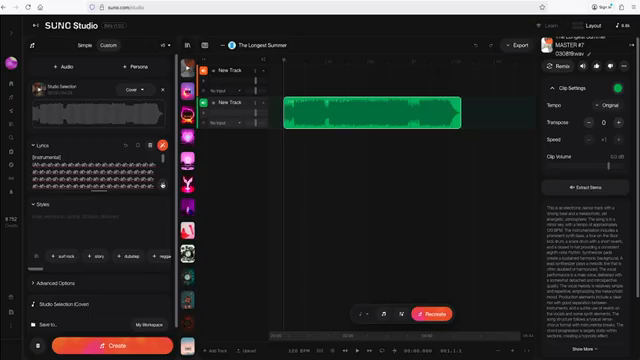The width and height of the screenshot is (640, 360).
Task: Click the speaker icon next to Remix
Action: [x=583, y=66]
